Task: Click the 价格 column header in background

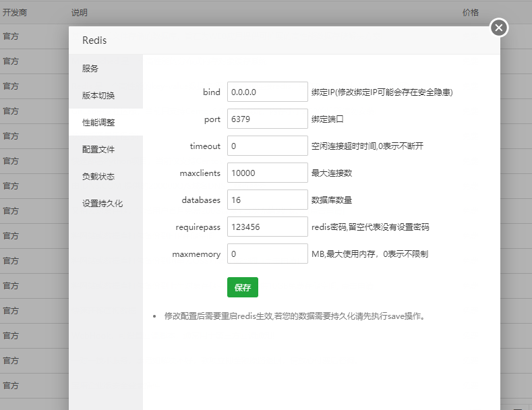Action: pyautogui.click(x=471, y=13)
